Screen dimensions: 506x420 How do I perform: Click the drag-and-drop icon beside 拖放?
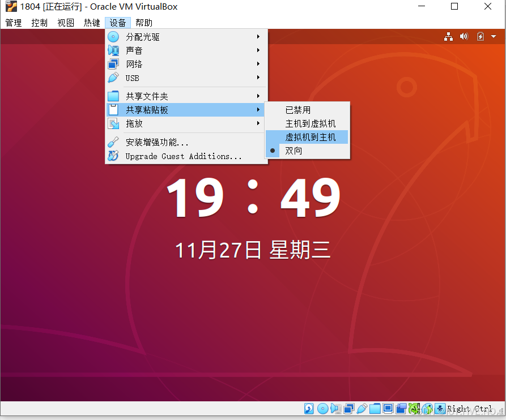click(113, 123)
